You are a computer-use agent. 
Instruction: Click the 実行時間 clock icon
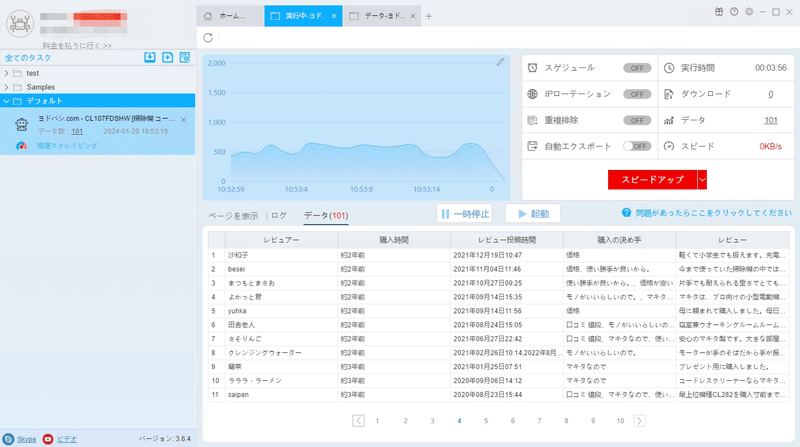[669, 68]
